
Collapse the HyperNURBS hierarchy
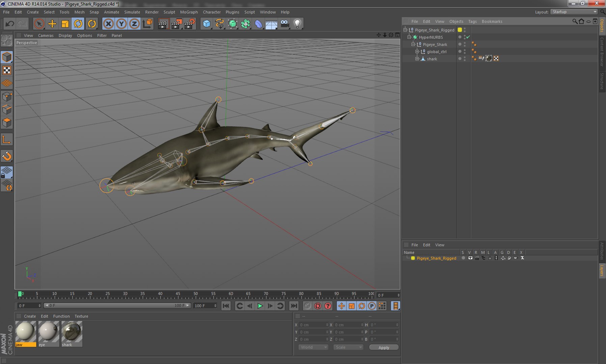409,37
